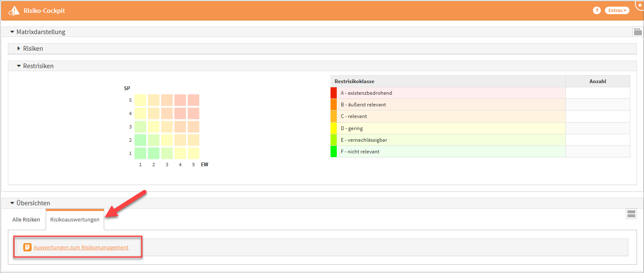
Task: Expand the Risiken section
Action: (19, 49)
